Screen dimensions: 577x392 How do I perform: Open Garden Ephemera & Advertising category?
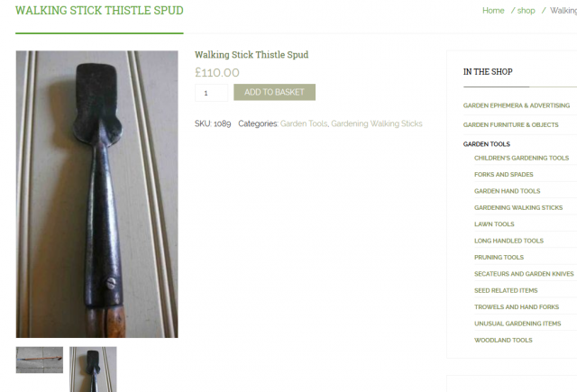517,105
